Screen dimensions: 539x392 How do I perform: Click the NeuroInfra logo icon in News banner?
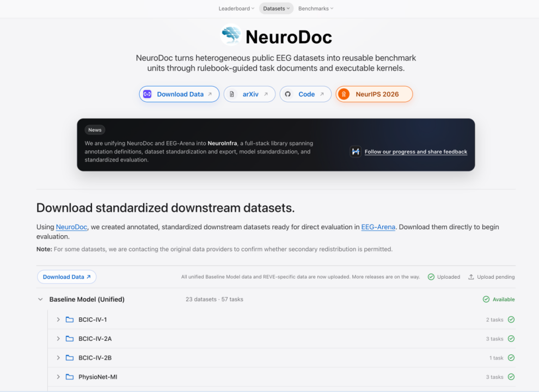pos(356,152)
